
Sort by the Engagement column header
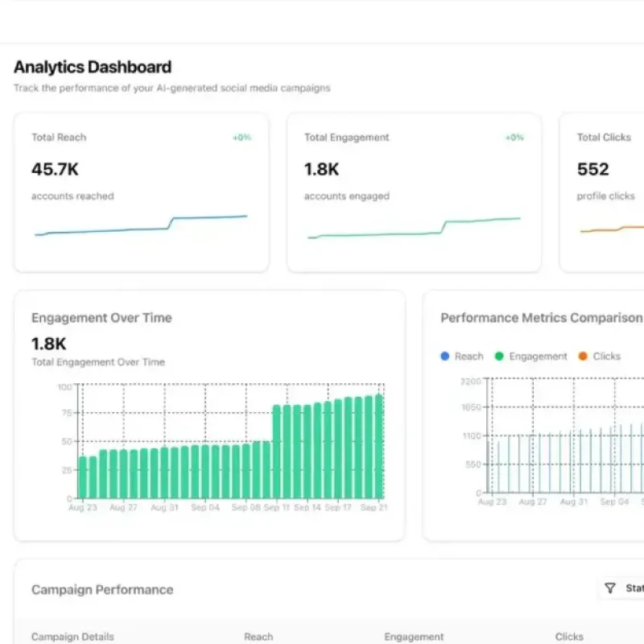pos(414,636)
